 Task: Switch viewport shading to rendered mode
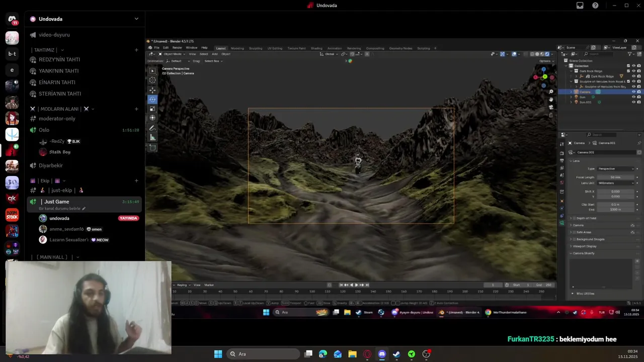tap(547, 54)
